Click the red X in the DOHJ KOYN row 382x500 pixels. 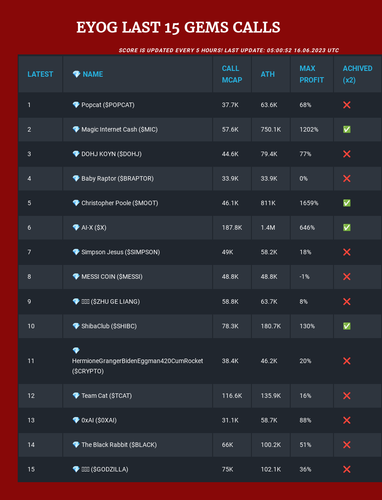[347, 154]
